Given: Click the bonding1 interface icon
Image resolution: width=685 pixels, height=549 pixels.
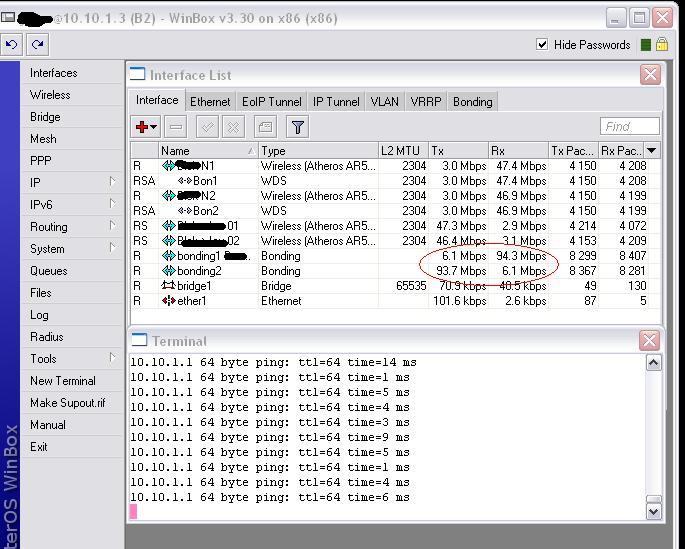Looking at the screenshot, I should click(169, 256).
